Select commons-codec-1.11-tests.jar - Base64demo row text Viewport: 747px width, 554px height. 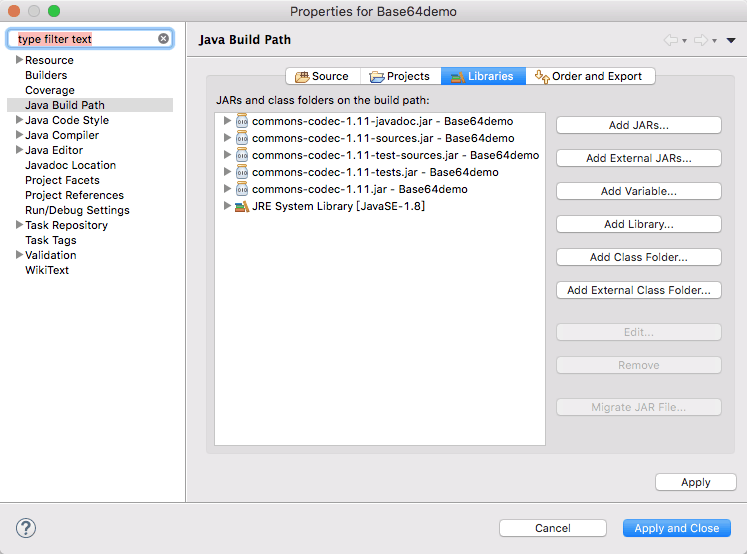(x=375, y=172)
